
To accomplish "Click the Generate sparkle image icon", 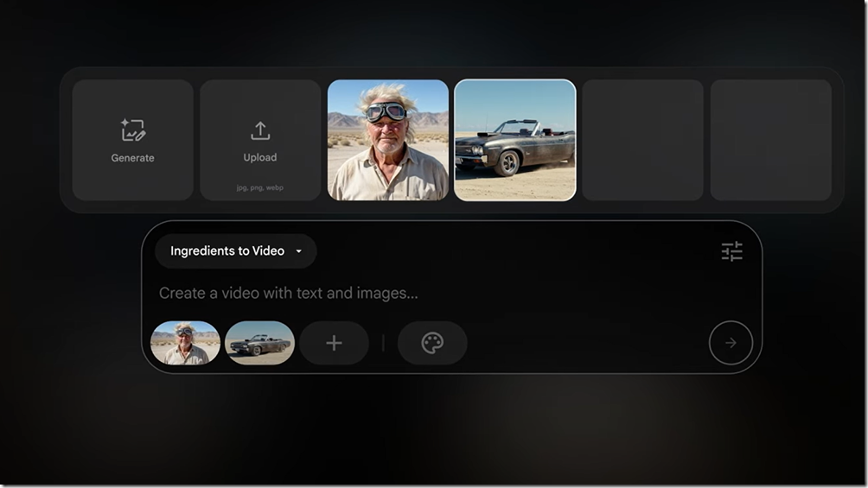I will coord(132,130).
